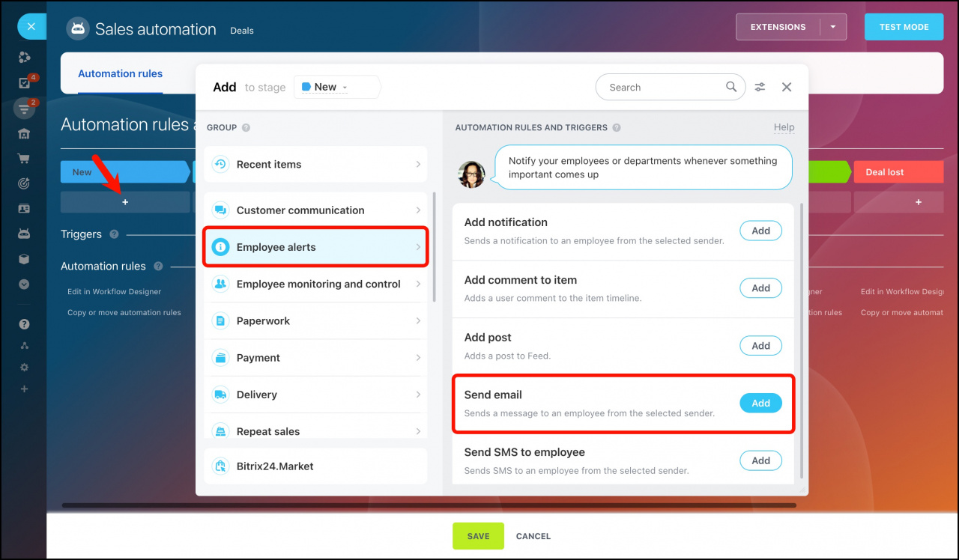Add the Add comment to item rule
The height and width of the screenshot is (560, 959).
760,288
